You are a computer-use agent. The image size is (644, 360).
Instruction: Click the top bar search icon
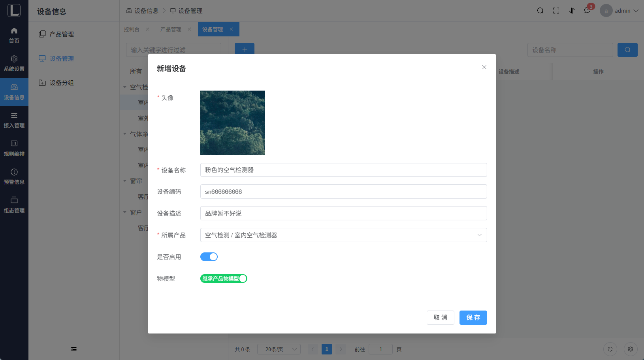[x=540, y=11]
